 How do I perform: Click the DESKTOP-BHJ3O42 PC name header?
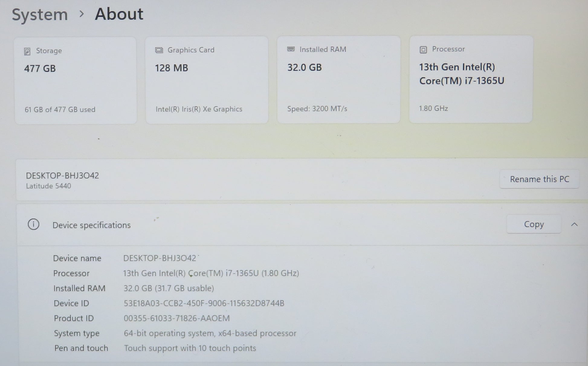[62, 176]
